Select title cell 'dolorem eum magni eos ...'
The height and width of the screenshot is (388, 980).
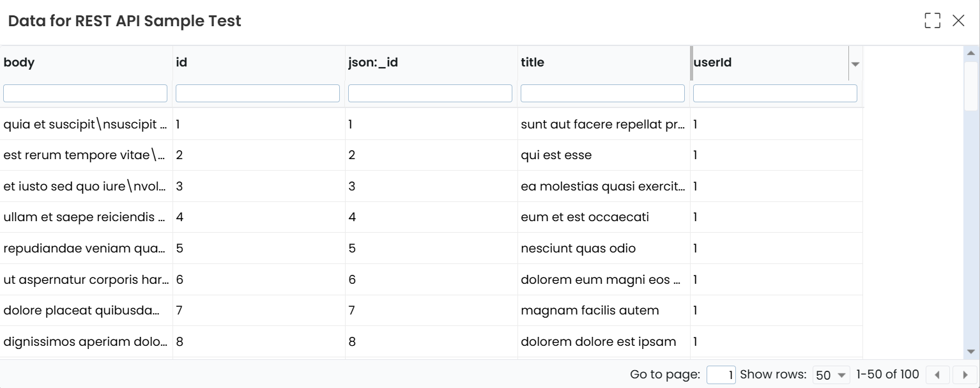[x=604, y=279]
